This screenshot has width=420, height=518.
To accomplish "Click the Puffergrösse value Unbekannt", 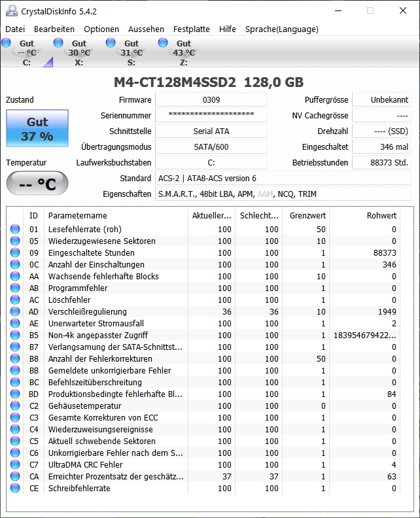I will [x=381, y=100].
